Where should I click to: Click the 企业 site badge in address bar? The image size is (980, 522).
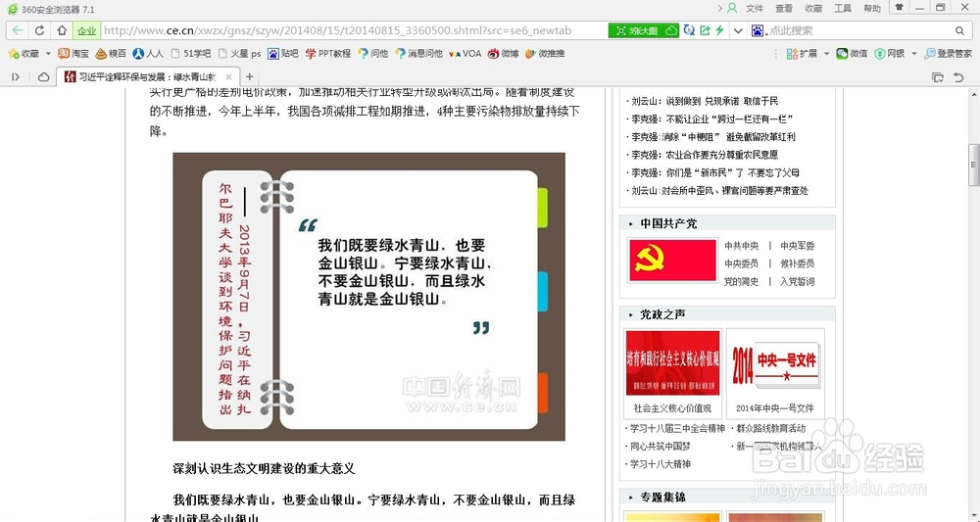point(87,30)
